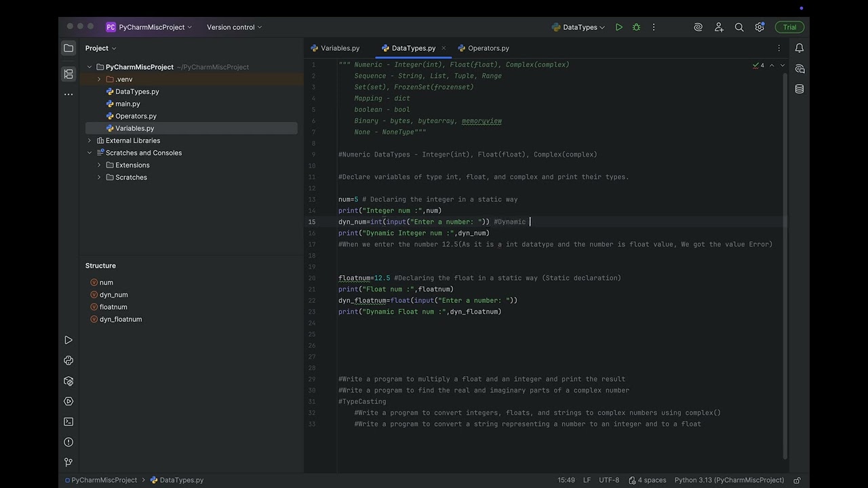Open the Notifications bell

tap(800, 48)
